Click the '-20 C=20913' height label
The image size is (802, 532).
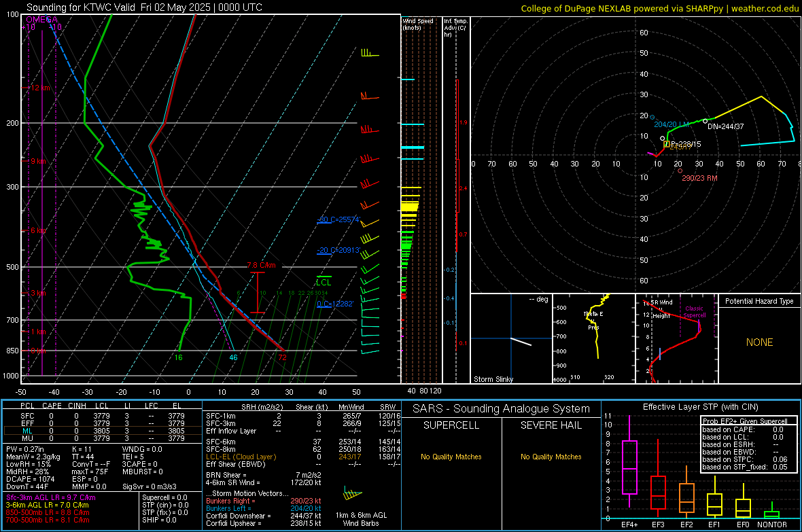(338, 250)
